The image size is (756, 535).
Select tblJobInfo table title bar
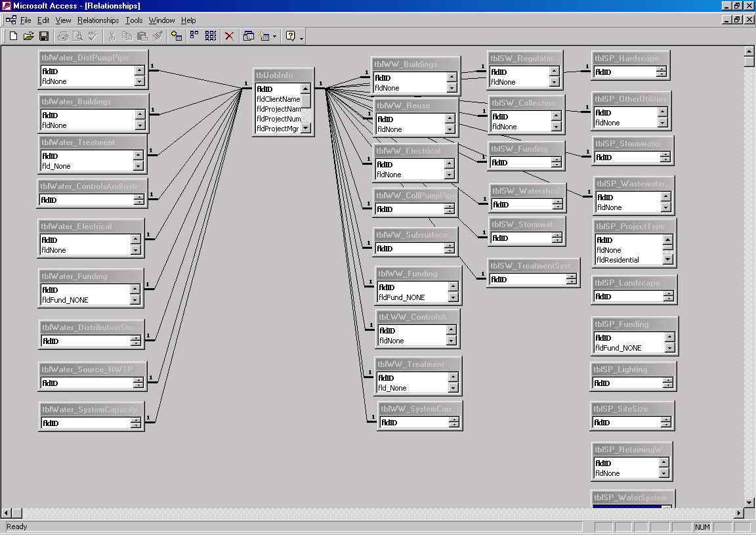(x=283, y=75)
